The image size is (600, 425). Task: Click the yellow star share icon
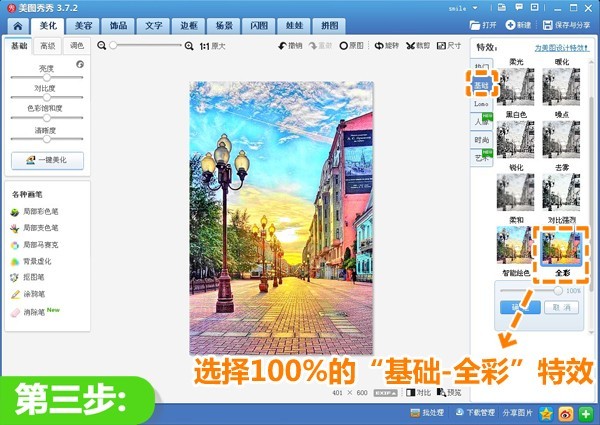[546, 413]
